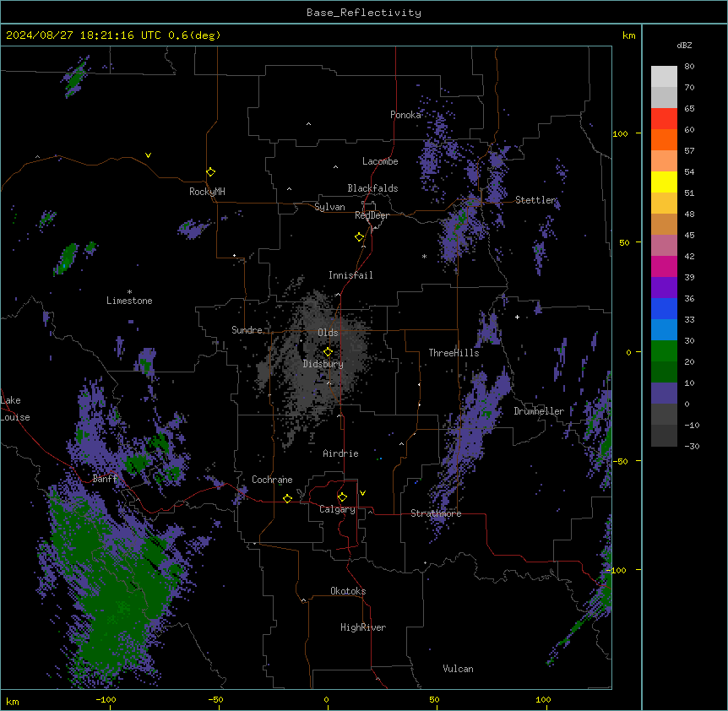This screenshot has height=711, width=728.
Task: Click the Didsbury label
Action: coord(323,364)
